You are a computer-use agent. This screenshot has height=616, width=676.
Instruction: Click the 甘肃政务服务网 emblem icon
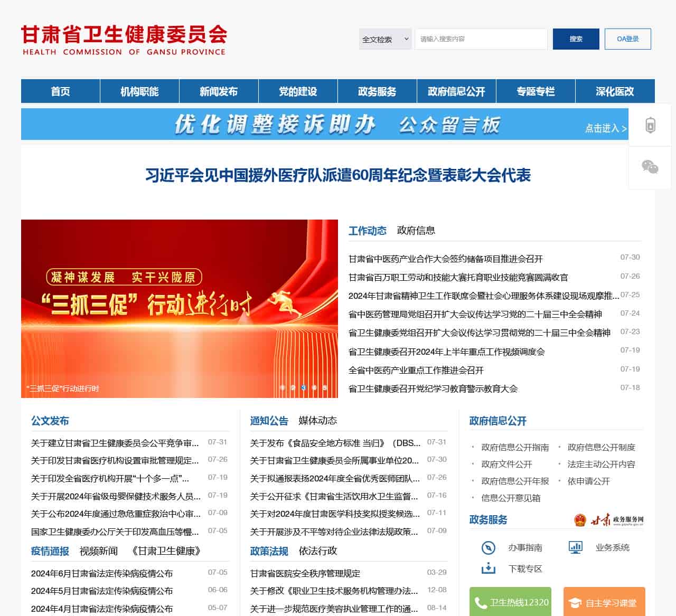click(x=581, y=520)
